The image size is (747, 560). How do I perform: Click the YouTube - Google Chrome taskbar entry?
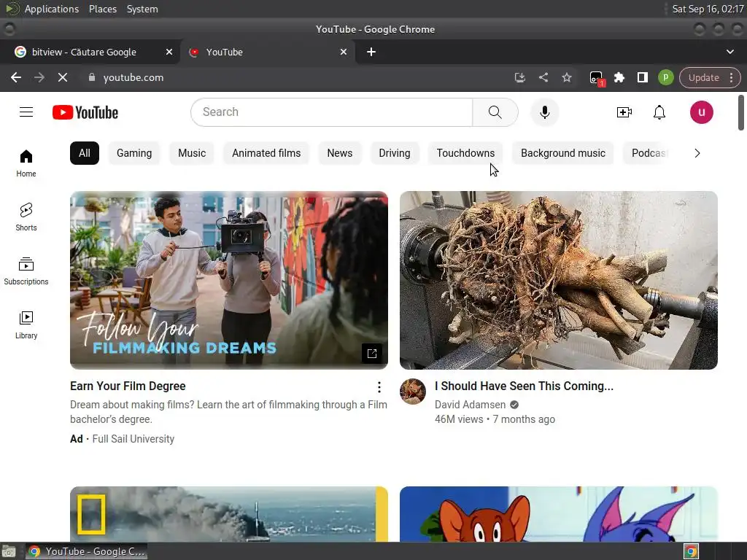tap(86, 551)
